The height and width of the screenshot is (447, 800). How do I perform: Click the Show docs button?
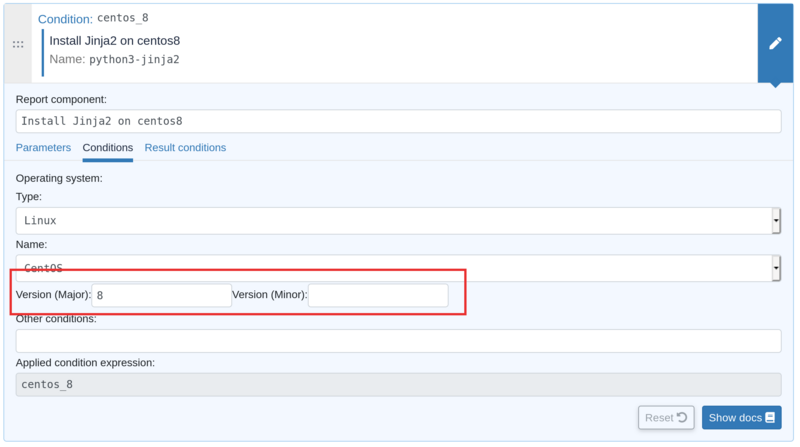pyautogui.click(x=741, y=417)
